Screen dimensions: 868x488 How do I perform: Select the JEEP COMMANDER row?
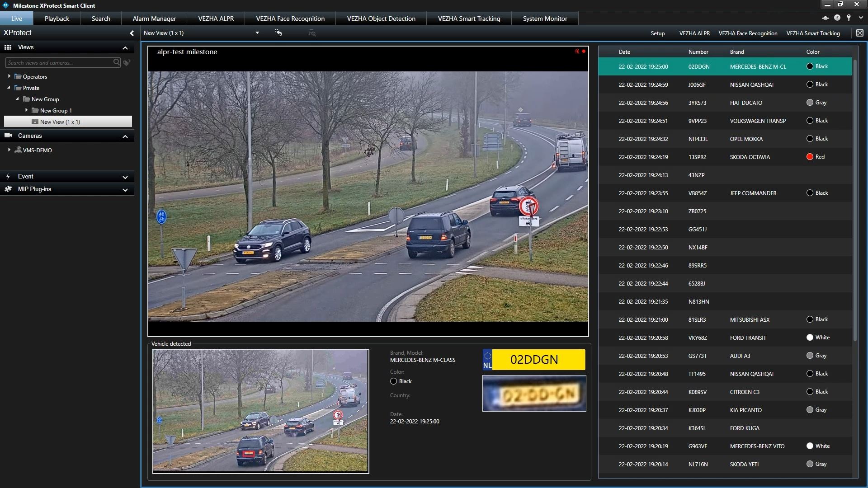[x=725, y=193]
